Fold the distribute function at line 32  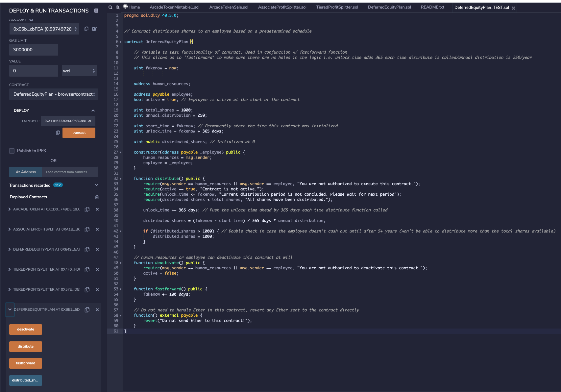pyautogui.click(x=121, y=179)
